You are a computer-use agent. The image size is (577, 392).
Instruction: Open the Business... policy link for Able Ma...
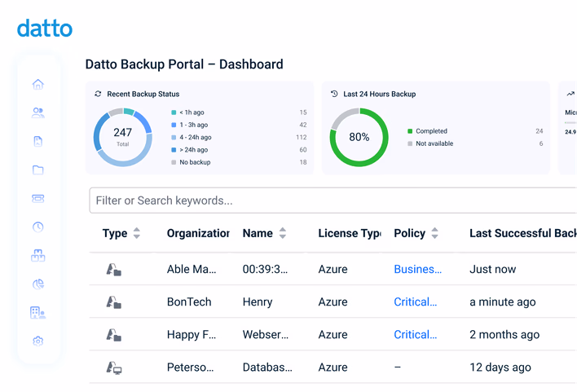coord(417,269)
